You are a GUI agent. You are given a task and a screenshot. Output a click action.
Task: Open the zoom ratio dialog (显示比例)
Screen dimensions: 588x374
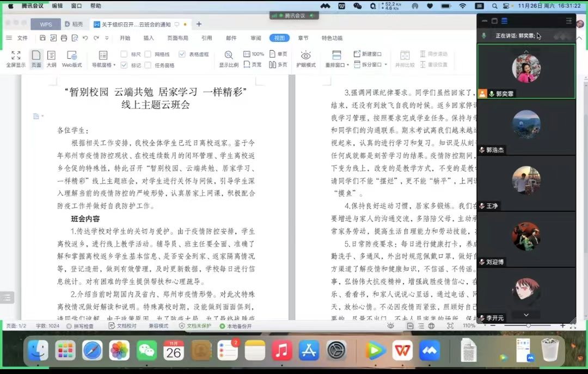(229, 59)
